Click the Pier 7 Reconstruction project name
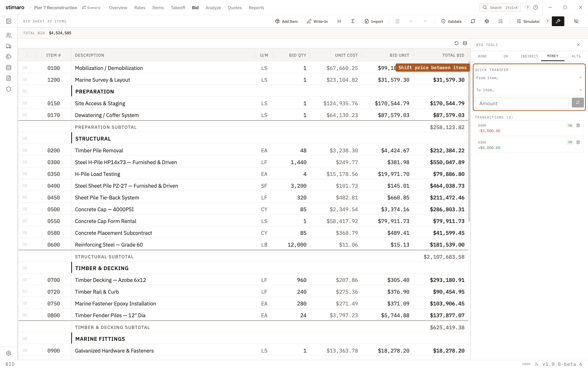 click(x=55, y=8)
